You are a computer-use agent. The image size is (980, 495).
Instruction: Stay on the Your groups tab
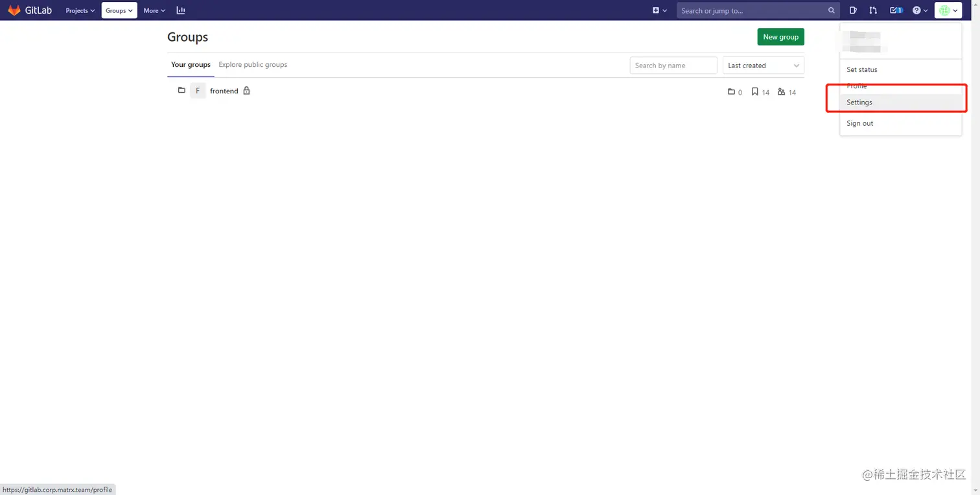(191, 64)
